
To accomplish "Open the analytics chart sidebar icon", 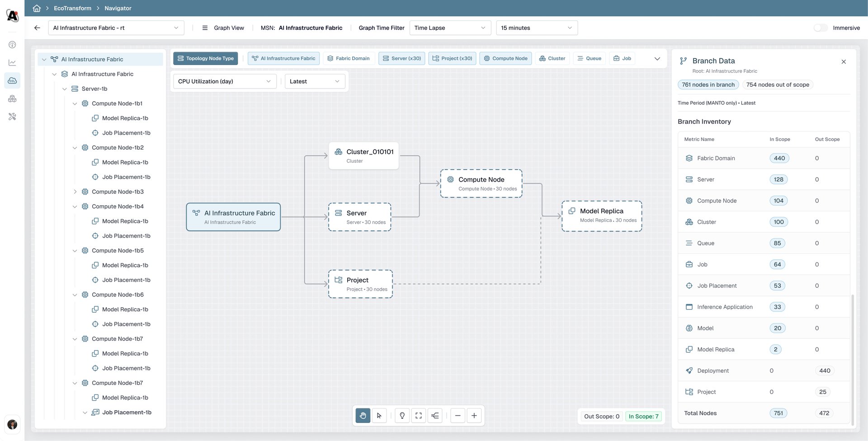I will coord(12,62).
